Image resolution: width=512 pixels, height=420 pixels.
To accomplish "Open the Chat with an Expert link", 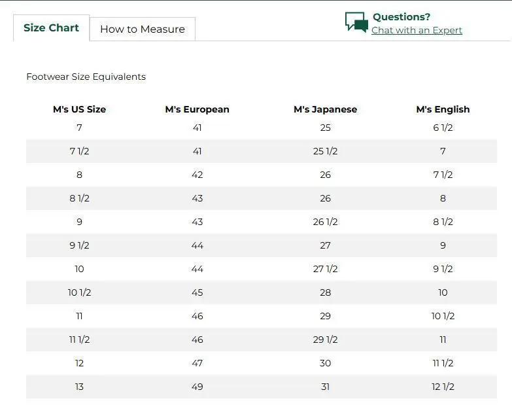I will [417, 31].
